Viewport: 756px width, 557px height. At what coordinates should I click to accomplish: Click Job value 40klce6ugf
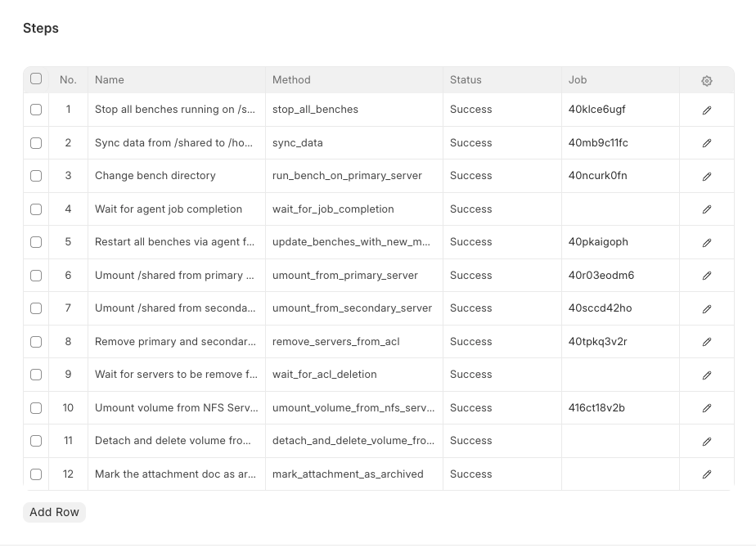(x=597, y=110)
